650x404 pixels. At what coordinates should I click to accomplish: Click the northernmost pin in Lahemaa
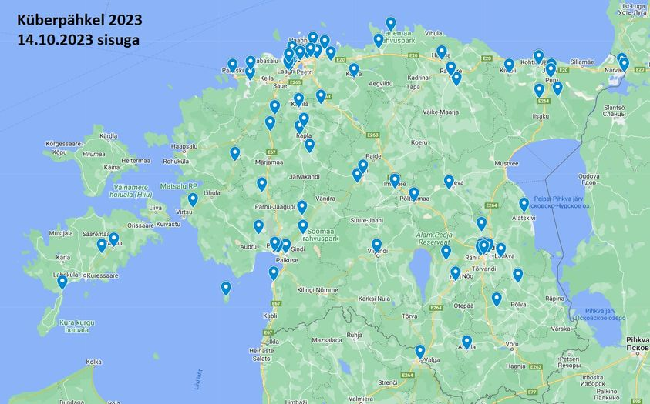(390, 24)
